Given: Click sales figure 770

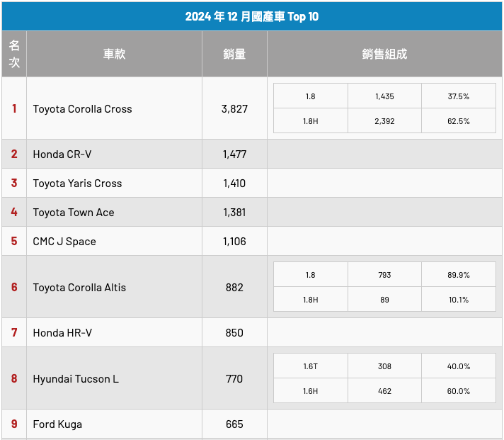Looking at the screenshot, I should click(x=234, y=378).
